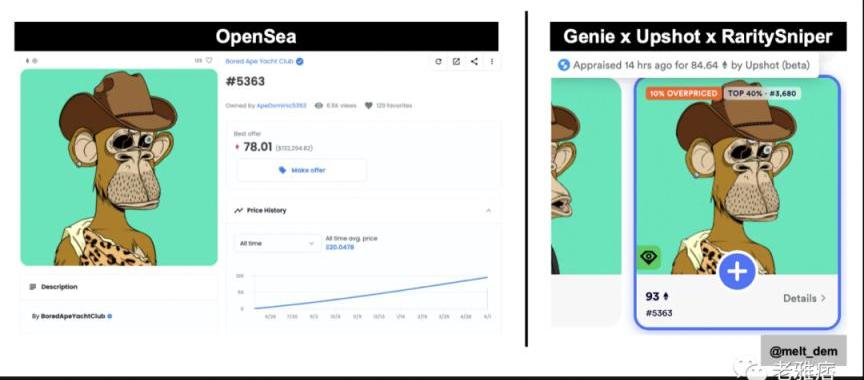Open the All time dropdown
Screen dimensions: 864x380
(x=277, y=243)
